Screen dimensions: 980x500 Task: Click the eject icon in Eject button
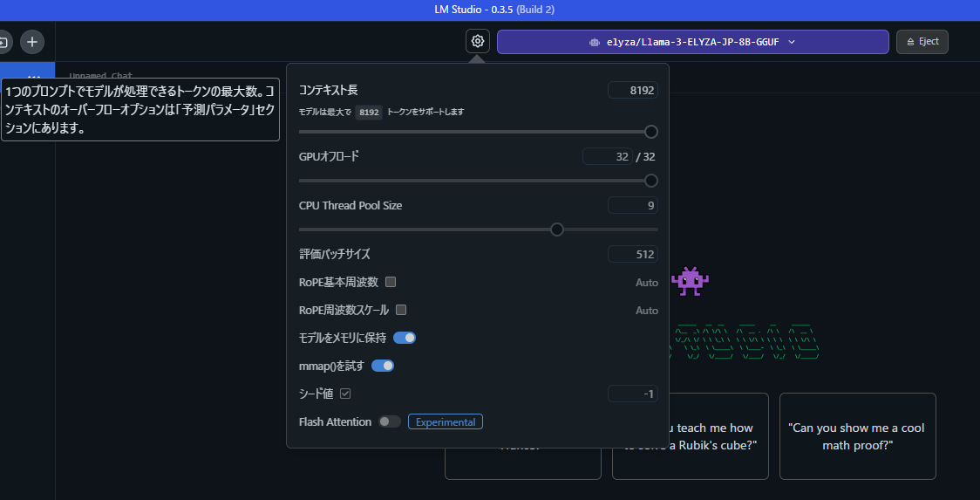pos(910,42)
